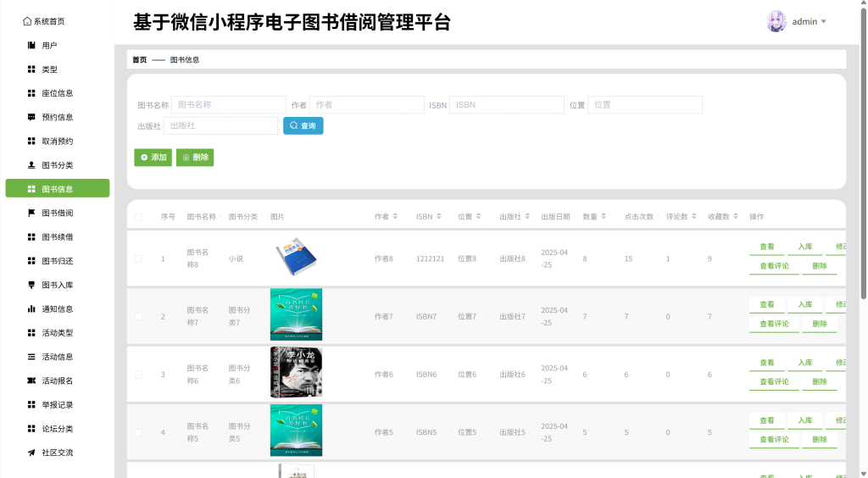Click the 图书借阅 flag icon
868x478 pixels.
point(31,213)
